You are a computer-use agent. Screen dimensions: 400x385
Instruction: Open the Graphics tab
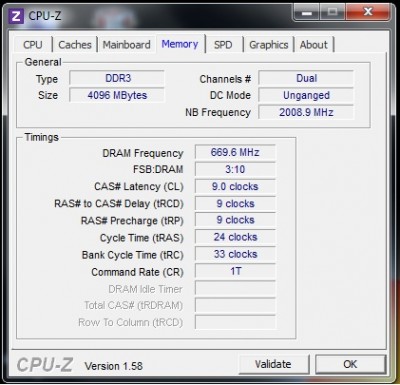[x=269, y=45]
